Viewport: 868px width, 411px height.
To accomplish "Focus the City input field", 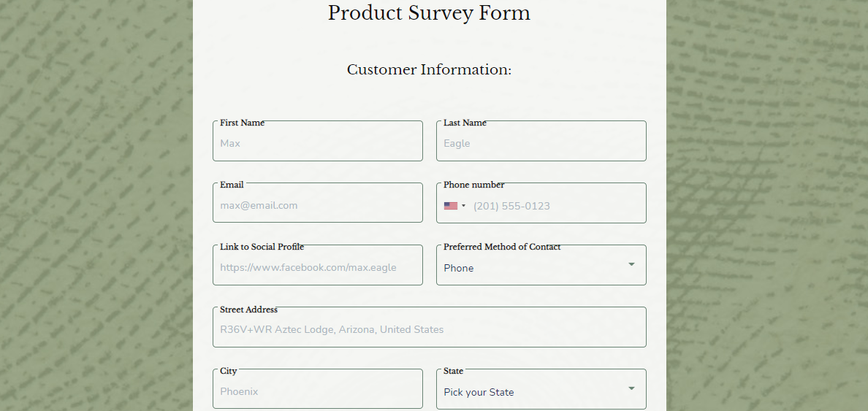I will pyautogui.click(x=317, y=389).
